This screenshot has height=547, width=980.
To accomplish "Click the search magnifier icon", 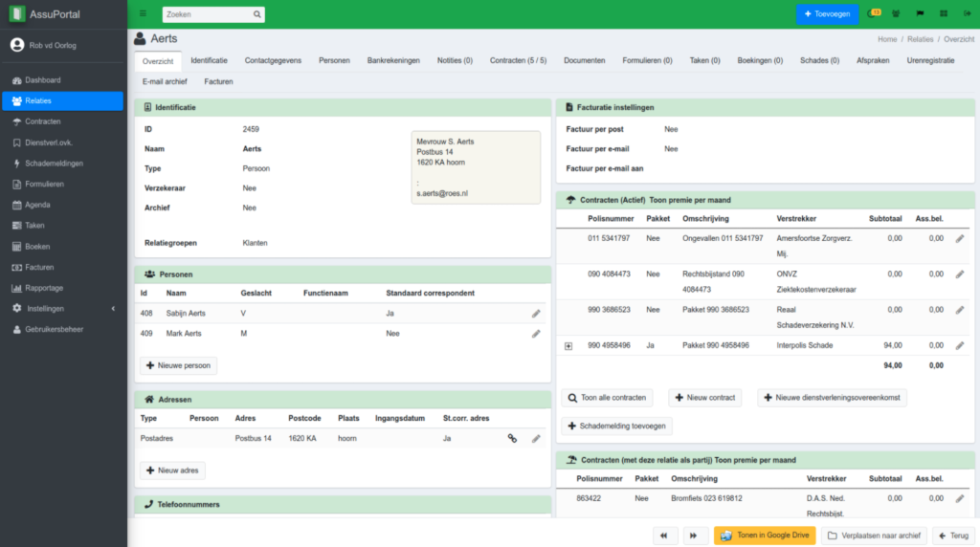I will coord(256,14).
